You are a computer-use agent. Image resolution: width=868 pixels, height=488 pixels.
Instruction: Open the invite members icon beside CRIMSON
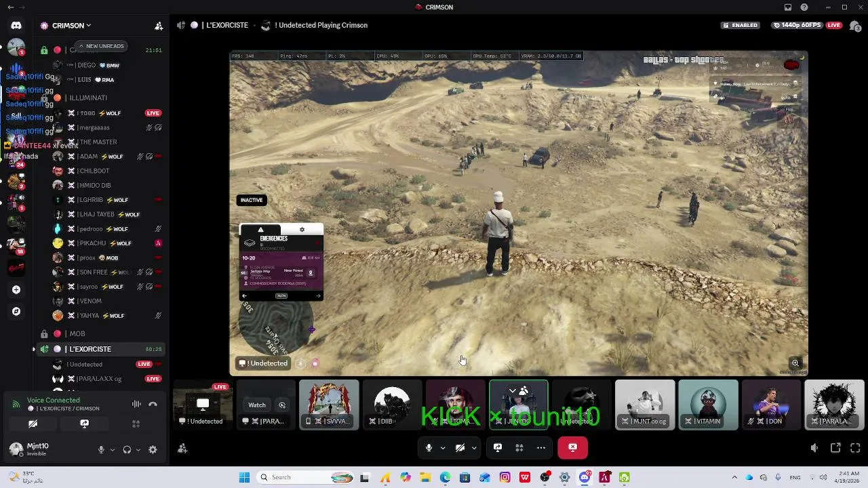tap(159, 26)
